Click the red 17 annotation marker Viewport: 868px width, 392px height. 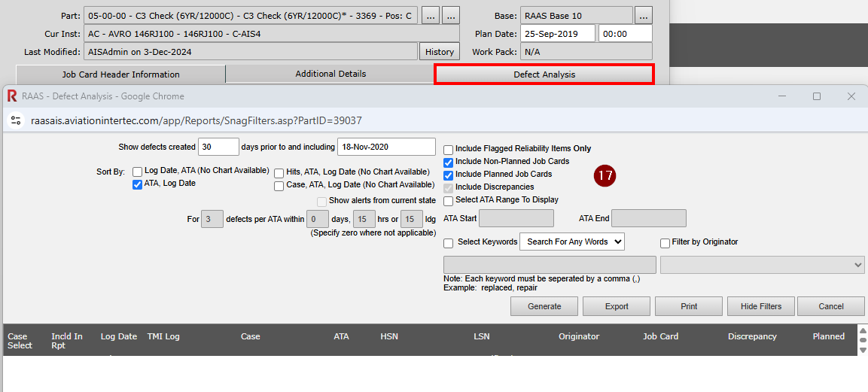click(605, 175)
